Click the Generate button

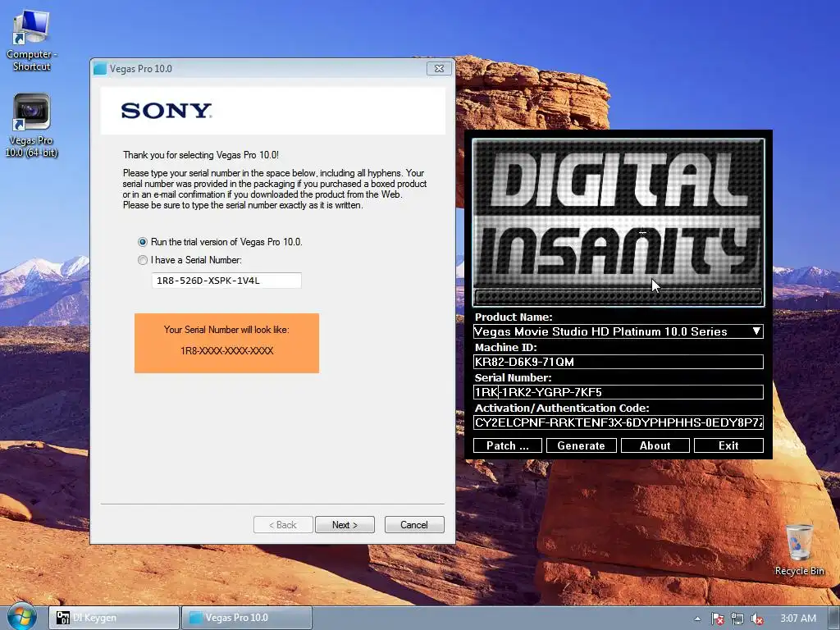coord(582,445)
